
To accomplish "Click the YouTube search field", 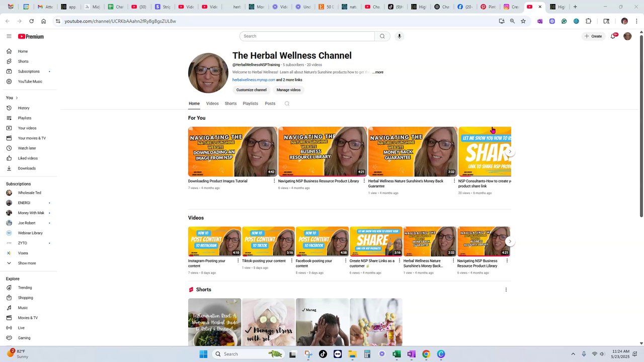I will pos(307,36).
